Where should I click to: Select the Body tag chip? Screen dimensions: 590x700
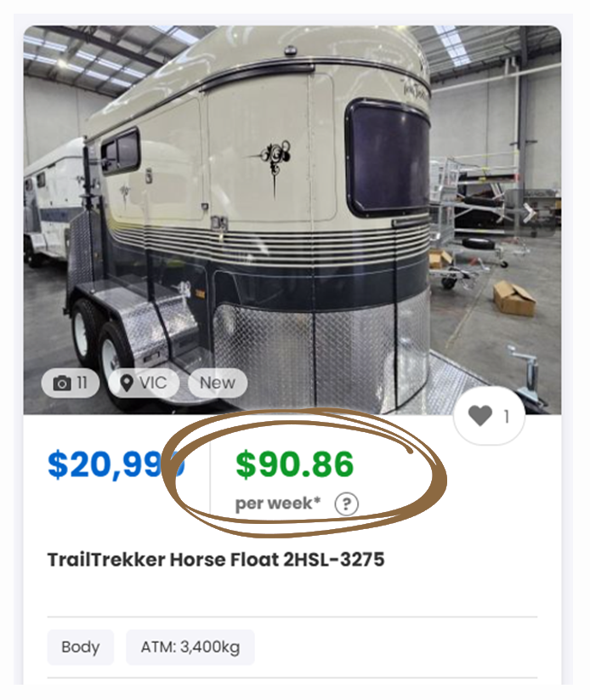point(80,647)
